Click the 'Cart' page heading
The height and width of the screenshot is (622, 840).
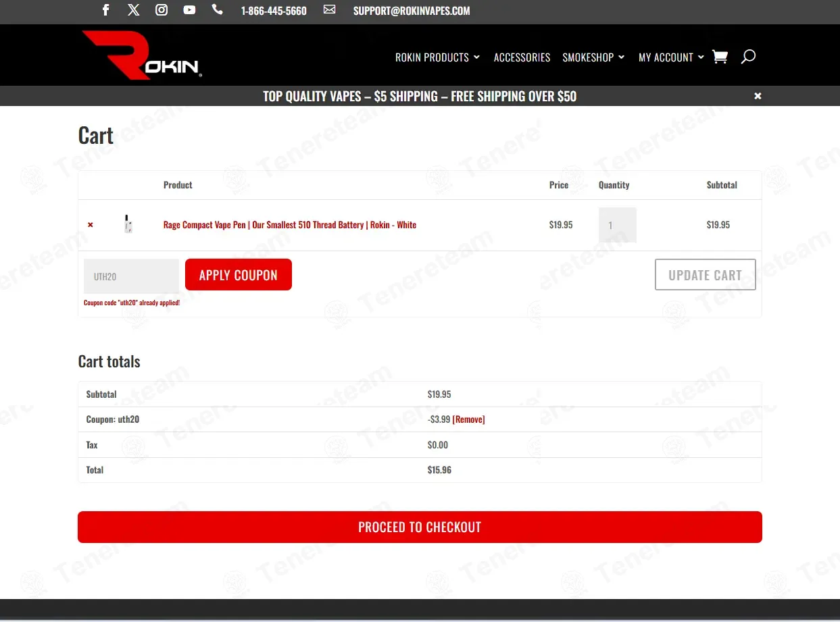tap(95, 136)
